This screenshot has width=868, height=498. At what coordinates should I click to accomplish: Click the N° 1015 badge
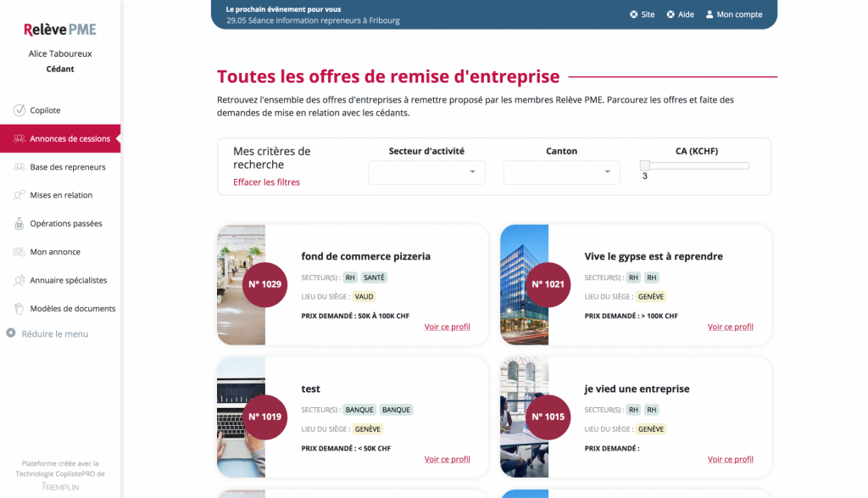point(548,417)
